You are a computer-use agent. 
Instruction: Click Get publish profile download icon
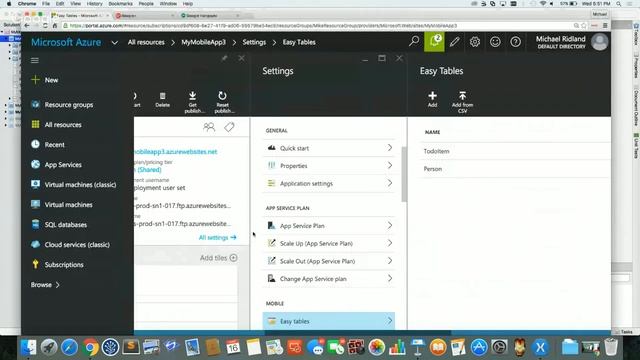(x=193, y=96)
